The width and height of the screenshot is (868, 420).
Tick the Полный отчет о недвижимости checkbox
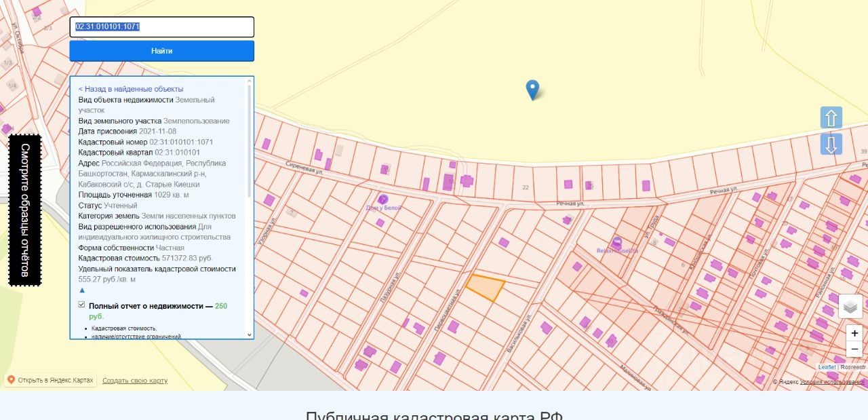click(82, 305)
